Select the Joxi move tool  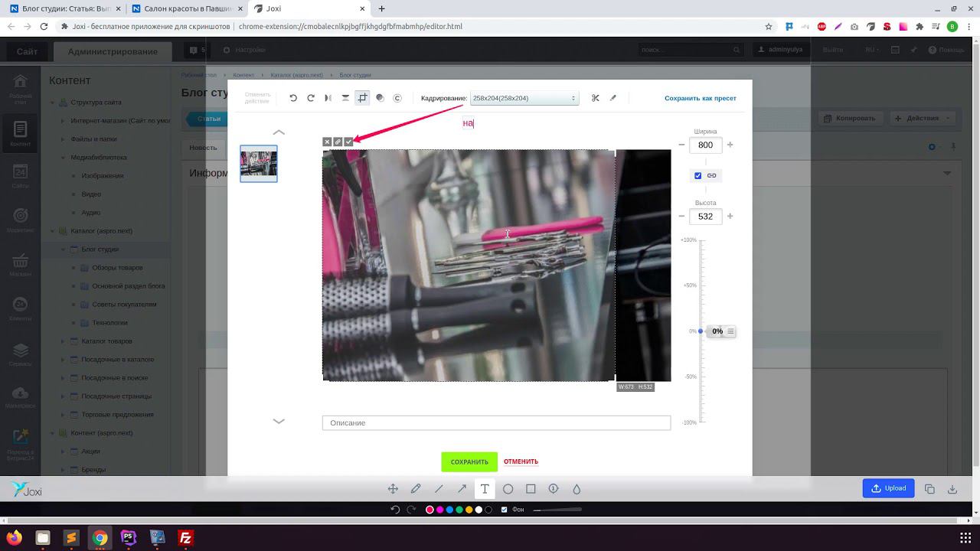393,489
